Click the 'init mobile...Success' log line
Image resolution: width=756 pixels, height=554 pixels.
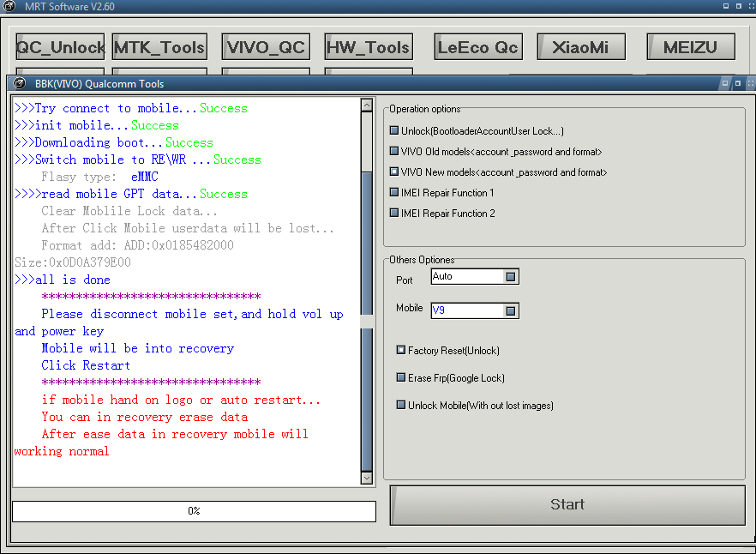[x=97, y=125]
